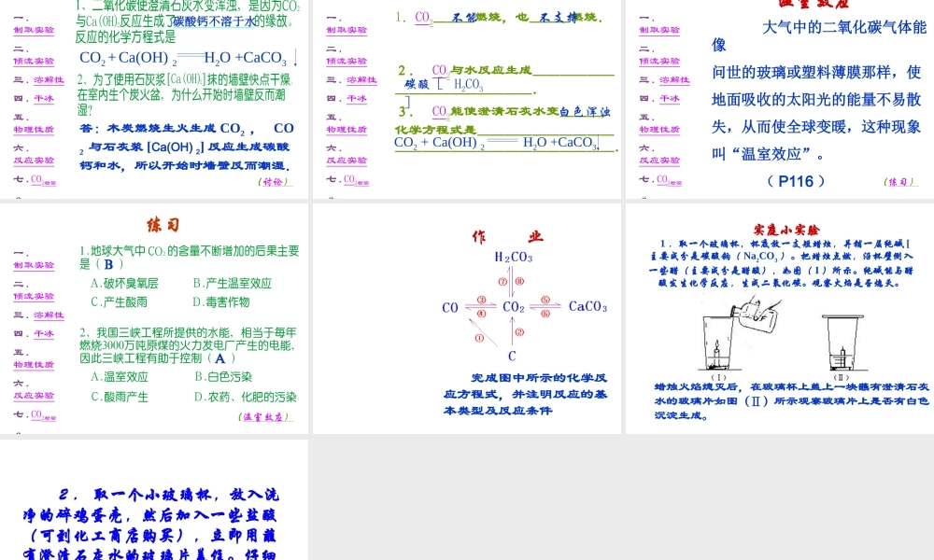Select the fill-in-the-blank CO2 properties slide
Screen dimensions: 934x560
pos(467,99)
